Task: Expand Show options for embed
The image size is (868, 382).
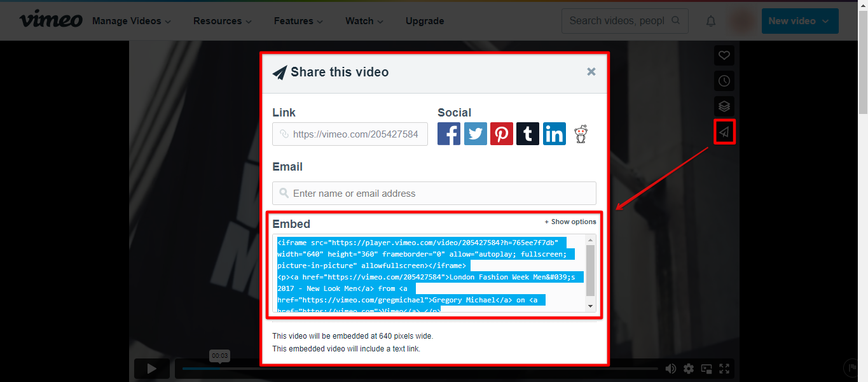Action: (570, 222)
